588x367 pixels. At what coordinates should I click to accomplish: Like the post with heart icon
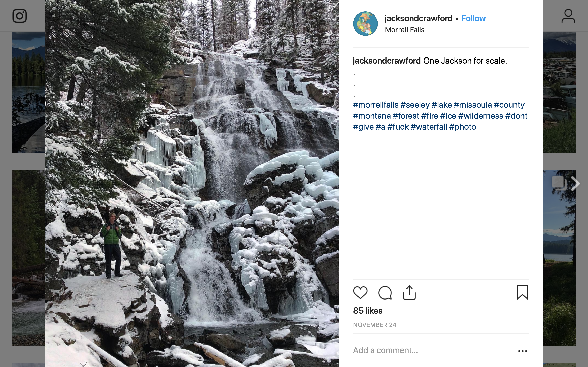(x=360, y=293)
